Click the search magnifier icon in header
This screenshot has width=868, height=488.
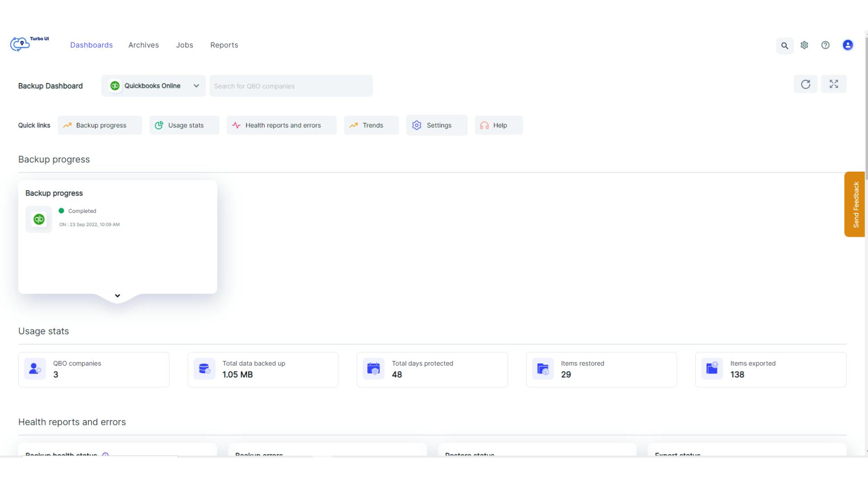[785, 46]
